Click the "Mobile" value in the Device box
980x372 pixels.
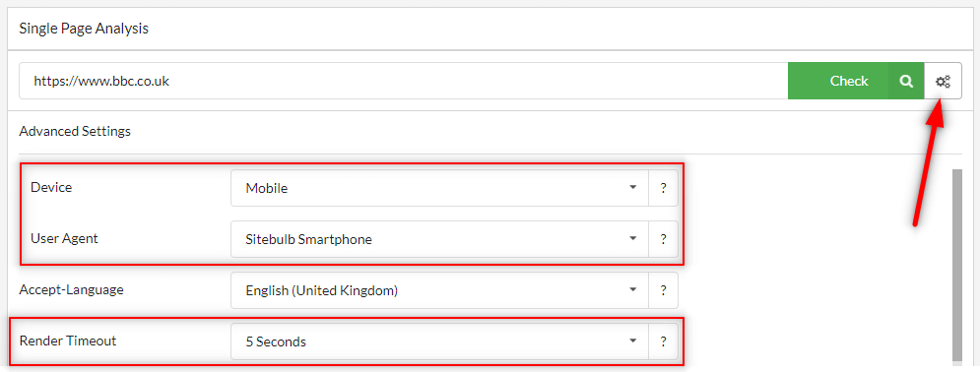267,188
